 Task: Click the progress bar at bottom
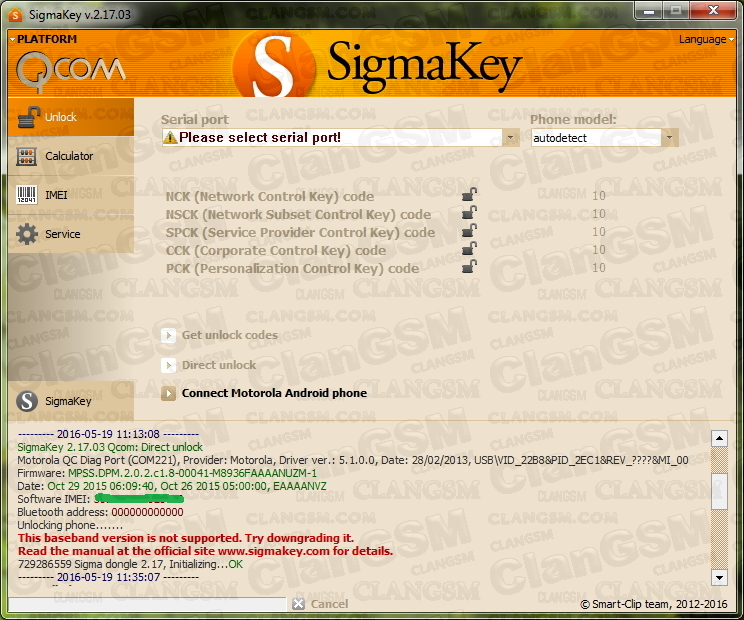coord(147,604)
